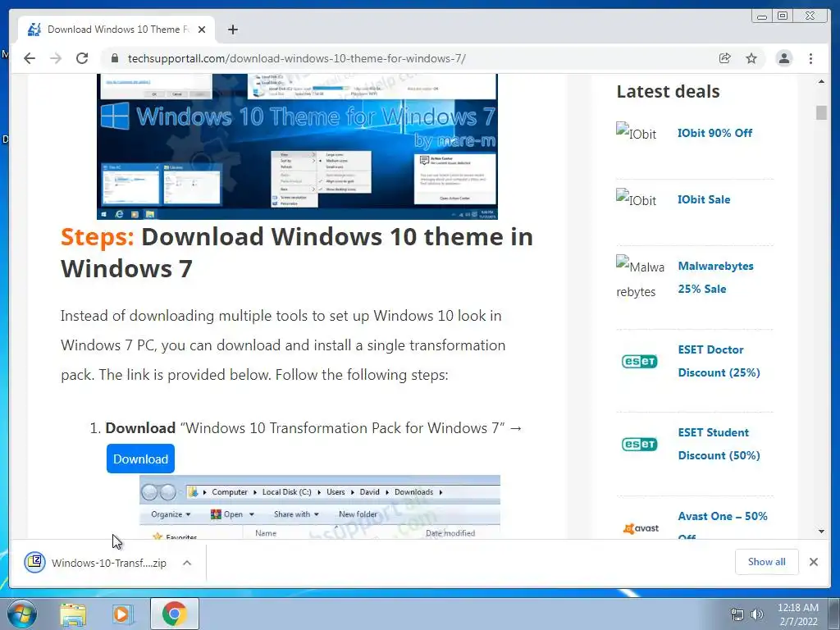Click broken IObit image beside IObit Sale

click(x=636, y=199)
